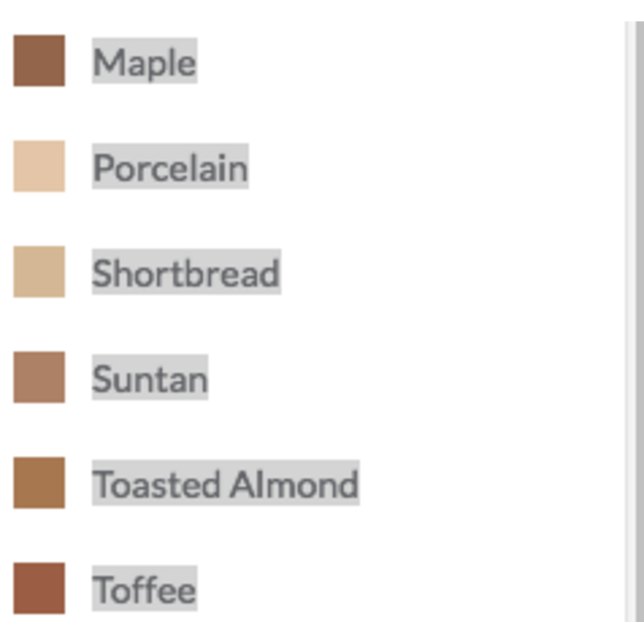Viewport: 644px width, 644px height.
Task: Select the dusty tan swatch in the fourth row
Action: pos(39,377)
